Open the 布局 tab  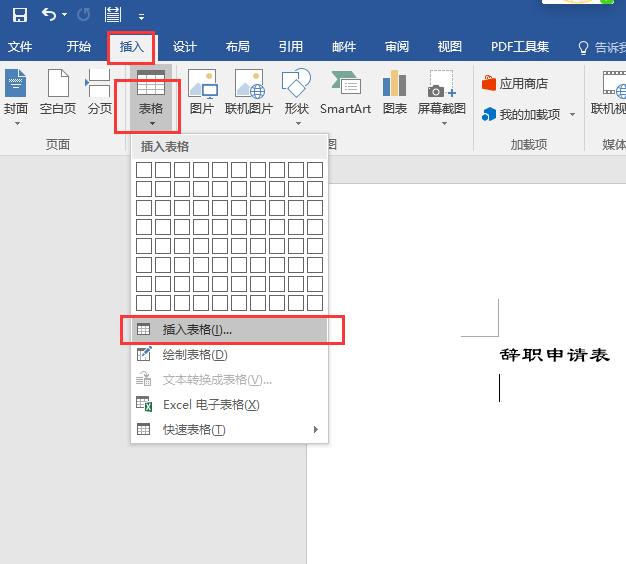(238, 47)
